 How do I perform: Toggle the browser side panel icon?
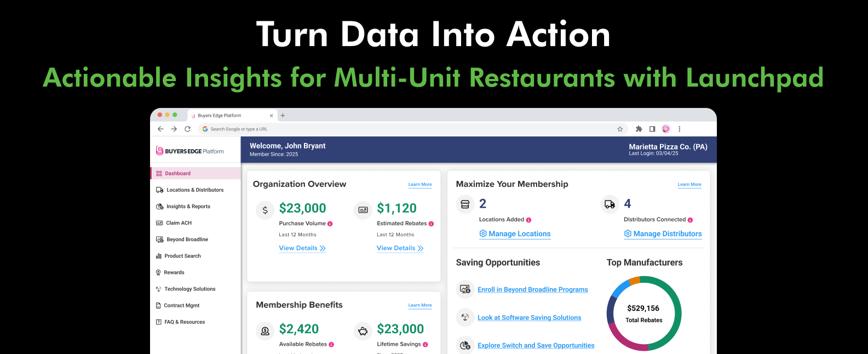(652, 129)
